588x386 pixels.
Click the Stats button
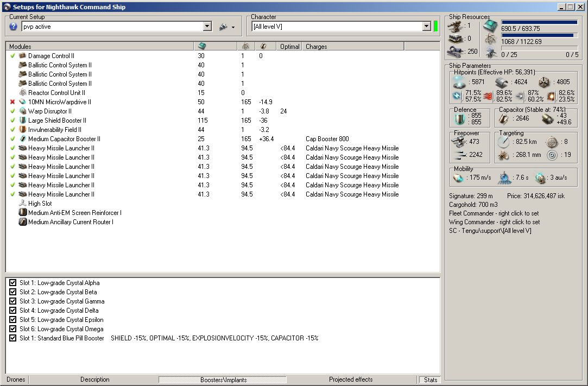point(430,380)
